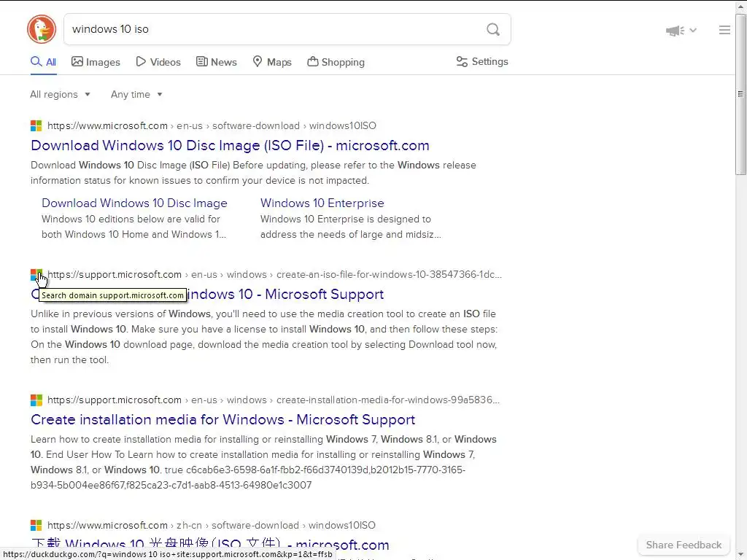Screen dimensions: 747x560
Task: Open the megaphone spread menu icon
Action: [x=675, y=31]
